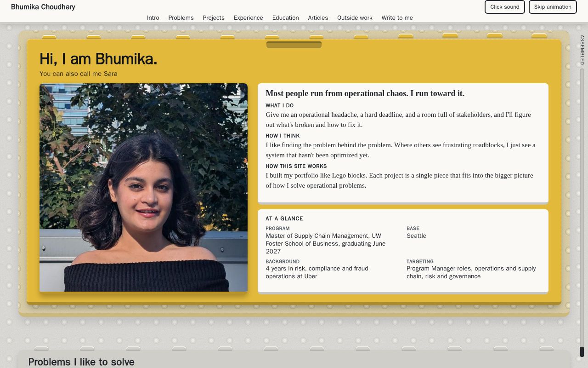Select the Write to me link
Screen dimensions: 588x368
(x=397, y=18)
